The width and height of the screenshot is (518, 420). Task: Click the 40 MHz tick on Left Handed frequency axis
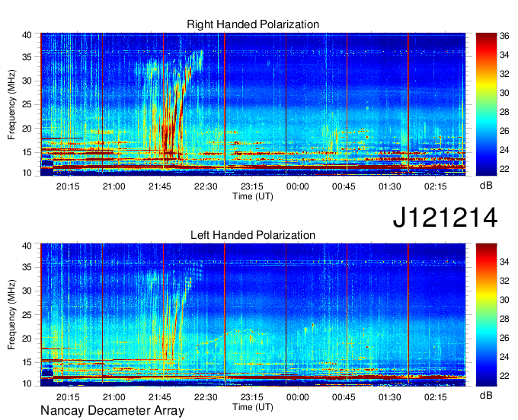pos(27,246)
